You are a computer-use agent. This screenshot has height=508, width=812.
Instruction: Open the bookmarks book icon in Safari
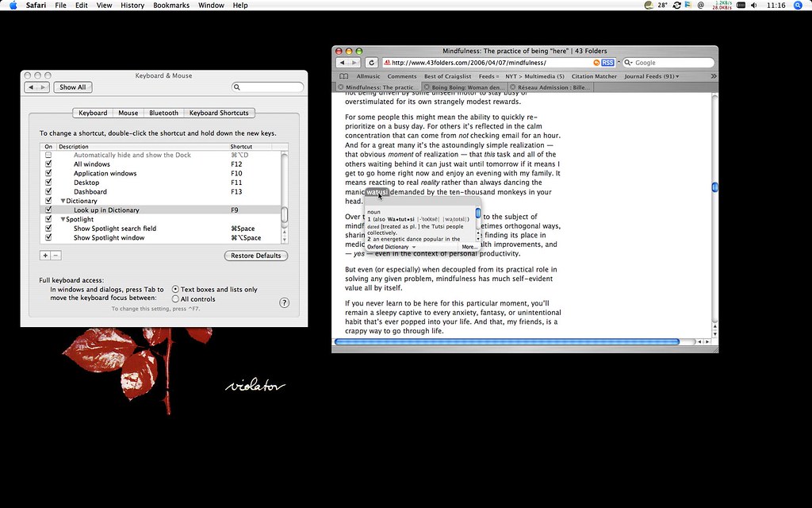[x=344, y=76]
